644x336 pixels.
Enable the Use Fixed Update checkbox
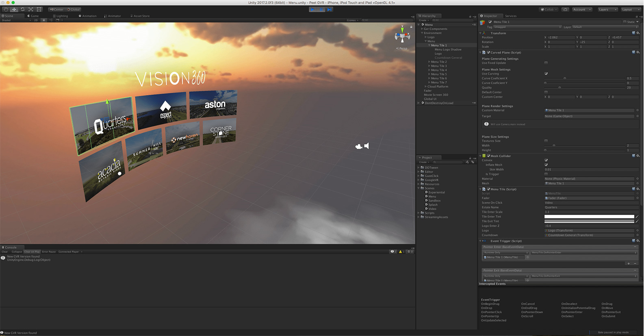[x=546, y=63]
